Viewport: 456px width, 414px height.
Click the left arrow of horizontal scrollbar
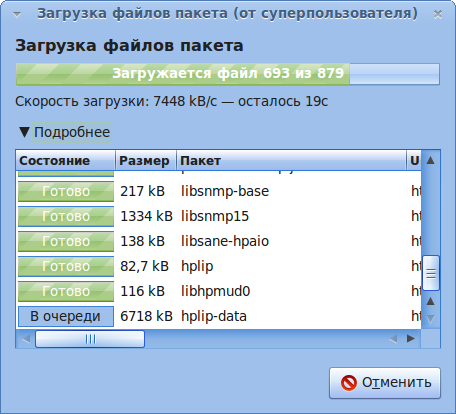tap(26, 339)
